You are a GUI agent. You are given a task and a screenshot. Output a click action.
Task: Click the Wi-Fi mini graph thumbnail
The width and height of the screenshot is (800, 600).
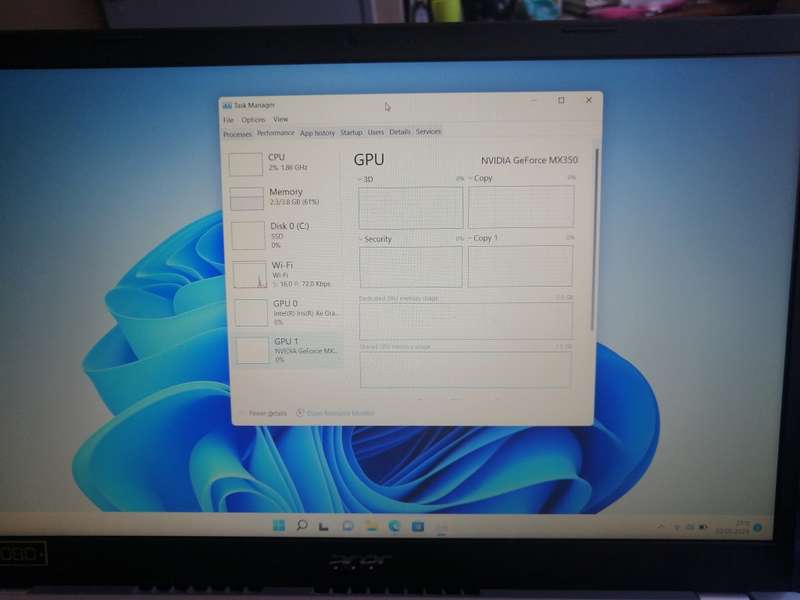click(249, 274)
